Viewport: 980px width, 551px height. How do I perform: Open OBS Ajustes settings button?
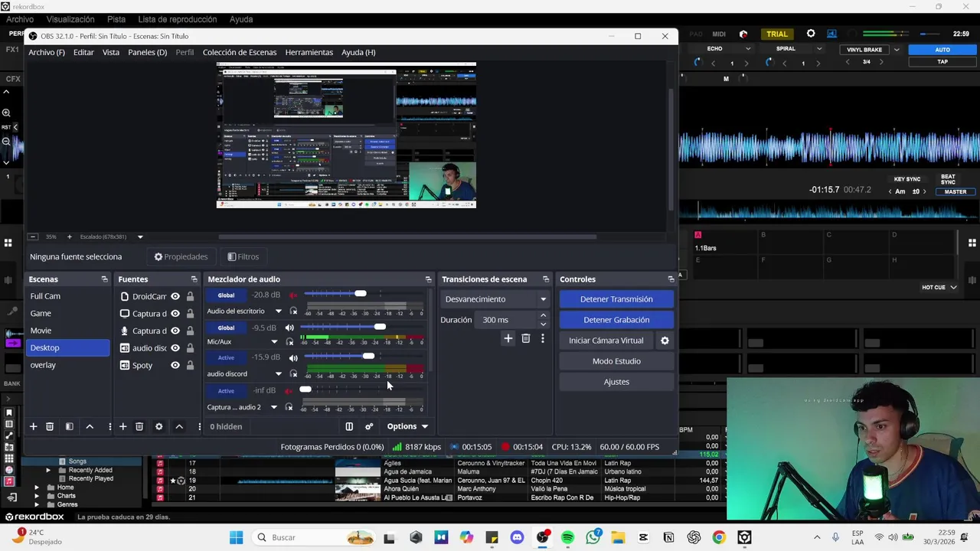point(616,382)
